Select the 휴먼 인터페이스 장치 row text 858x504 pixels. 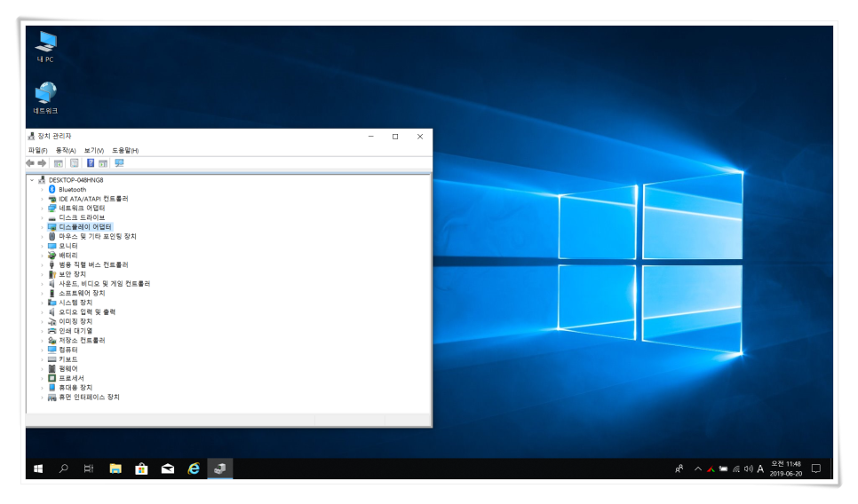(x=89, y=397)
